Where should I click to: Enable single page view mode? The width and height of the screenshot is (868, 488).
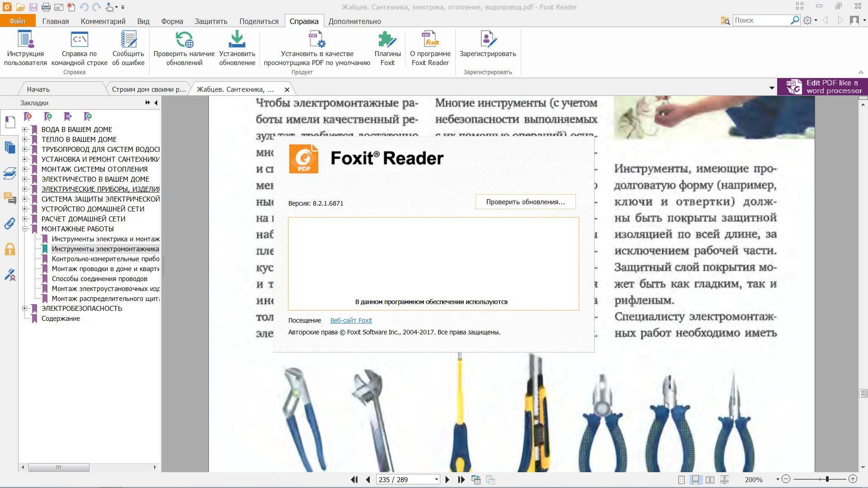click(681, 479)
